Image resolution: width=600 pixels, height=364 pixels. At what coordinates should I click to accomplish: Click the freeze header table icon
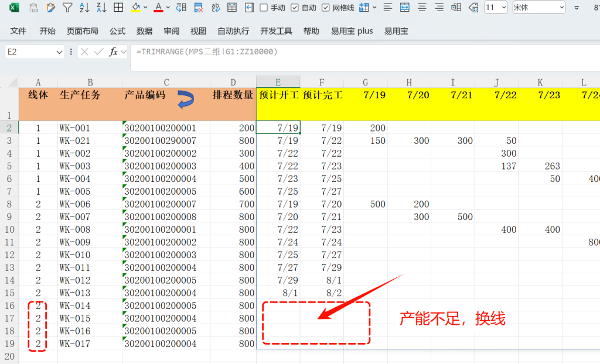(232, 7)
